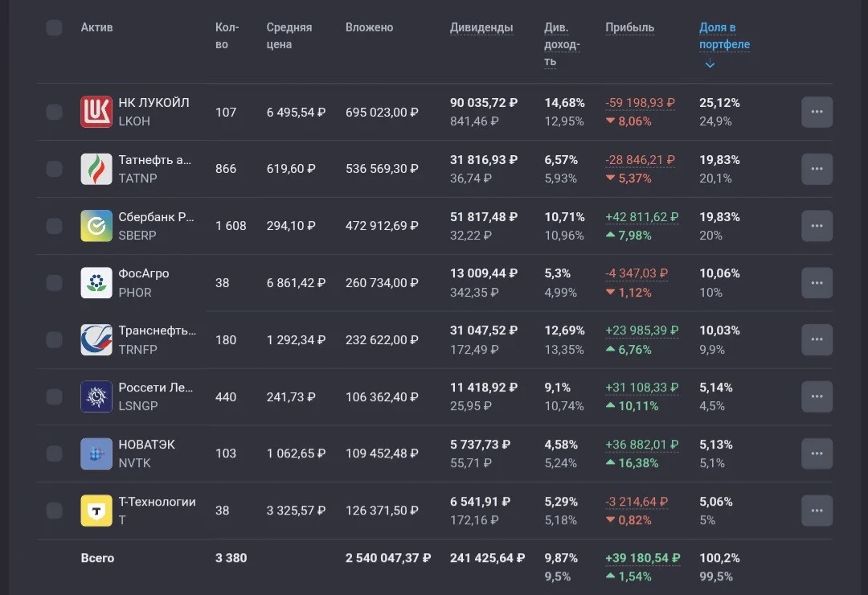Click the Tatneft TATNP logo icon
868x595 pixels.
coord(96,169)
